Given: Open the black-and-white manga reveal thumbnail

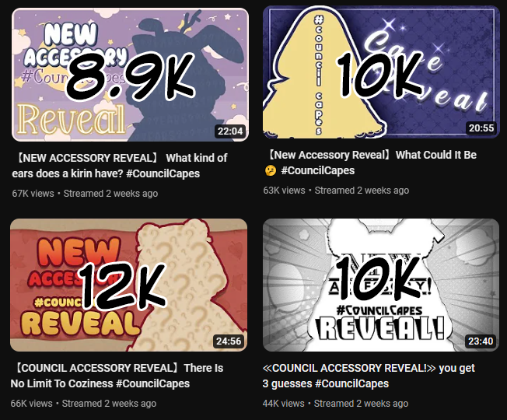Looking at the screenshot, I should (x=381, y=285).
